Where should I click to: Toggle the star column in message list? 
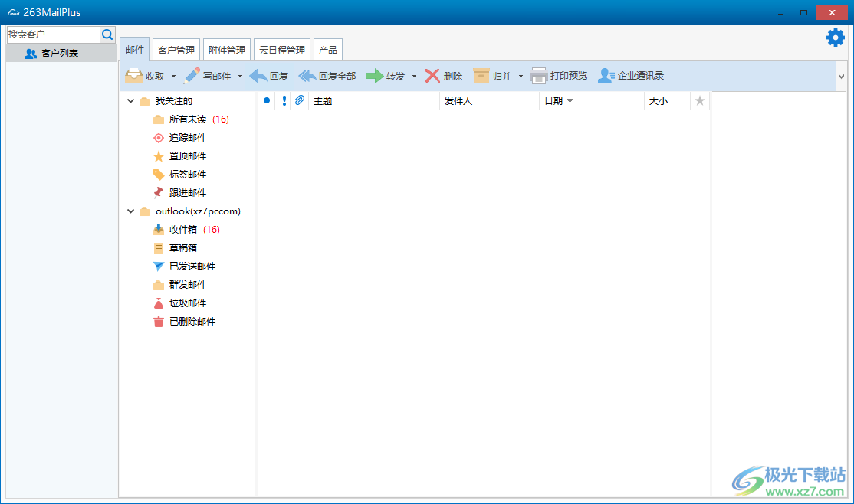[x=699, y=100]
